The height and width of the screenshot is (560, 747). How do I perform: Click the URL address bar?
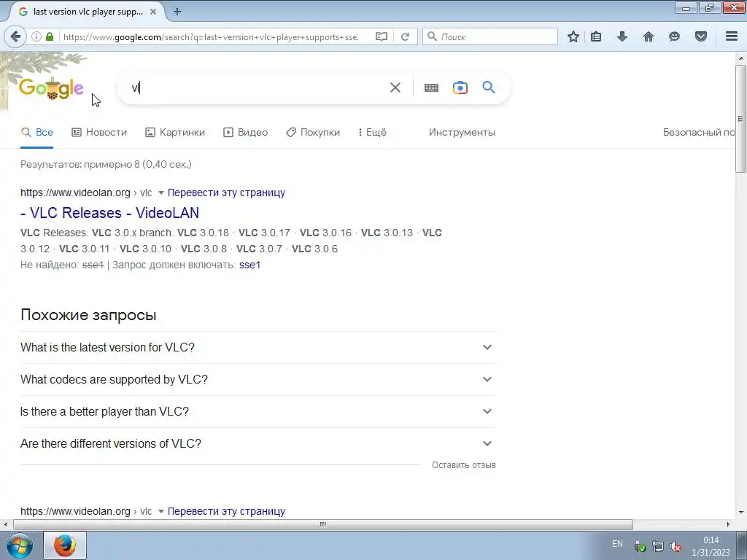pos(209,36)
